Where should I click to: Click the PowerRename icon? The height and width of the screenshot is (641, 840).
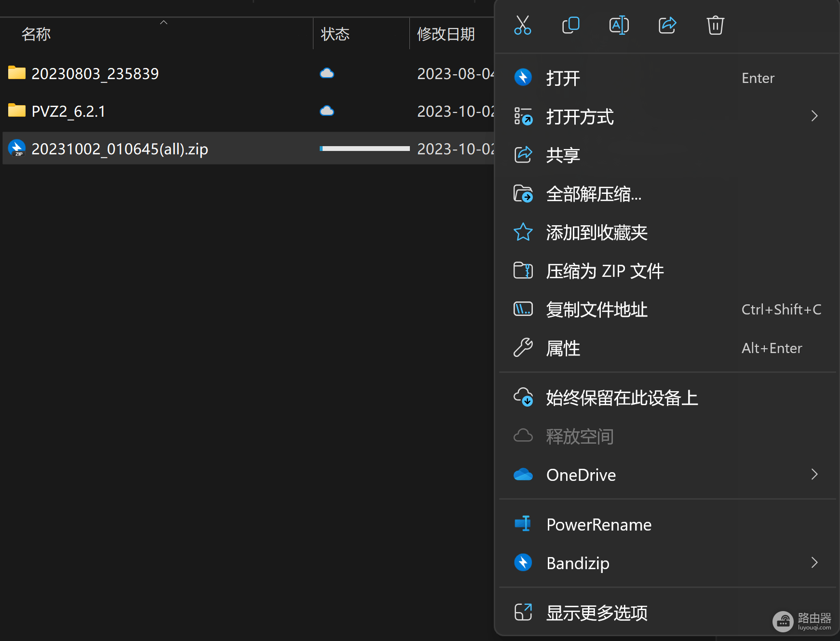tap(523, 523)
